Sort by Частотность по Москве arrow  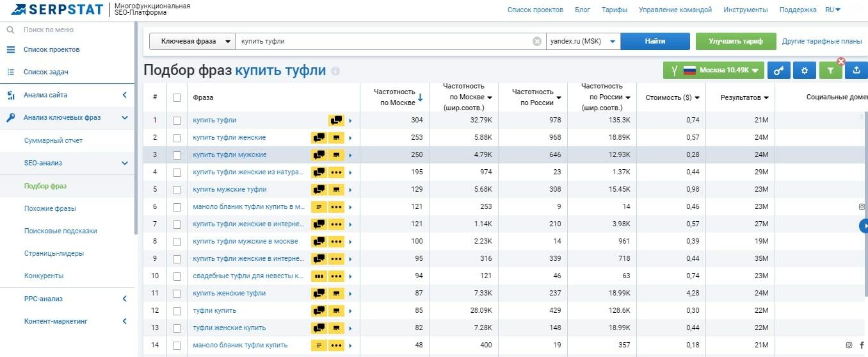coord(421,97)
